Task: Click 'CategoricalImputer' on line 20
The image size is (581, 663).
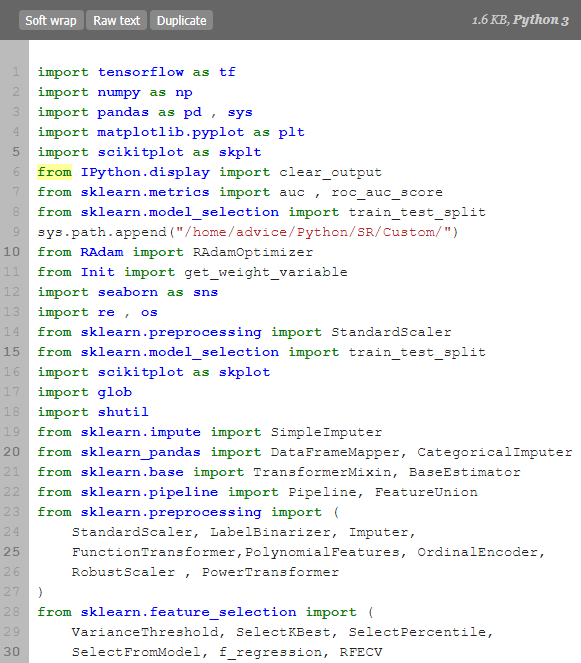Action: click(x=495, y=452)
